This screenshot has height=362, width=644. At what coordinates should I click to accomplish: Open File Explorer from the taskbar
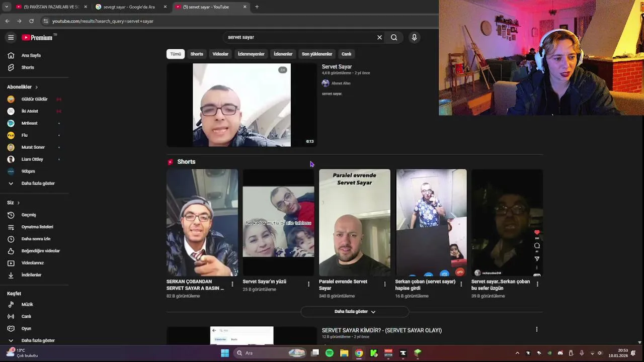[344, 353]
